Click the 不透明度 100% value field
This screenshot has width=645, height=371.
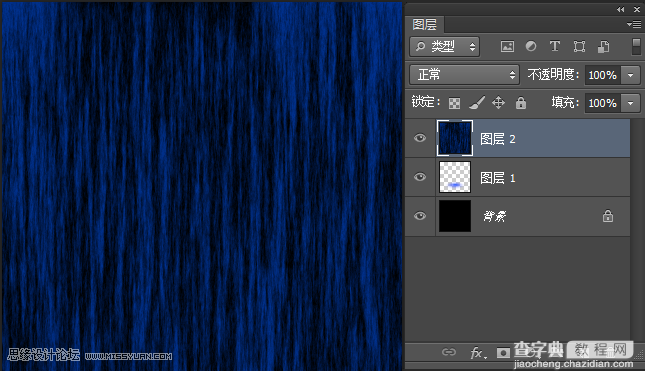pos(603,75)
